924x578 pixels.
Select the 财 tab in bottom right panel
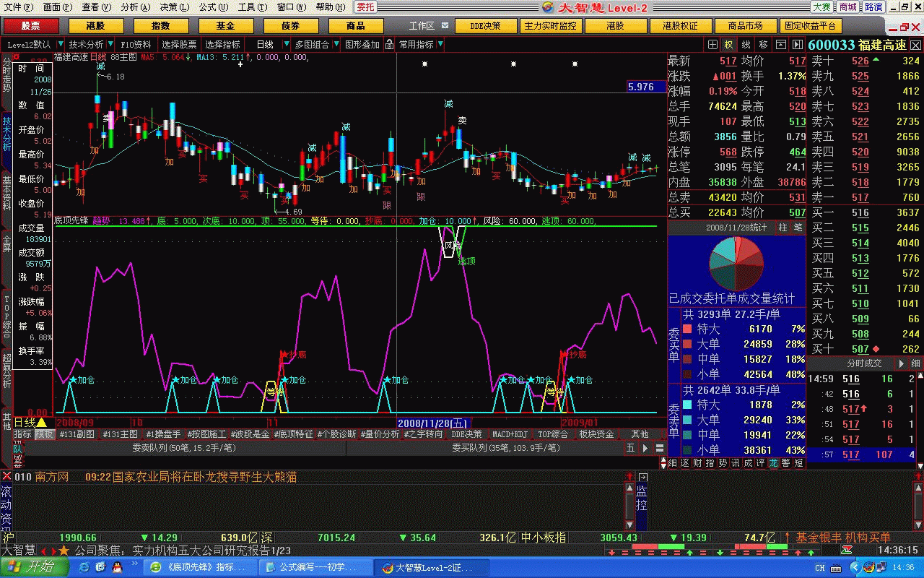pos(697,463)
